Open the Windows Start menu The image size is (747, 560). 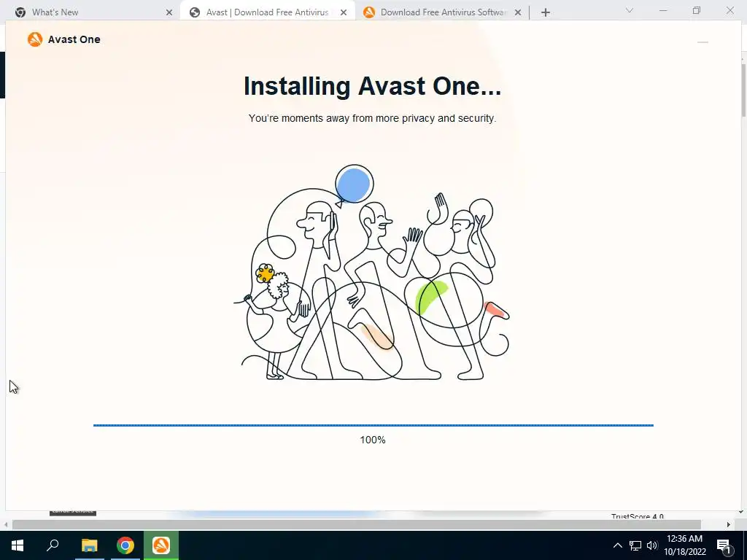point(18,545)
